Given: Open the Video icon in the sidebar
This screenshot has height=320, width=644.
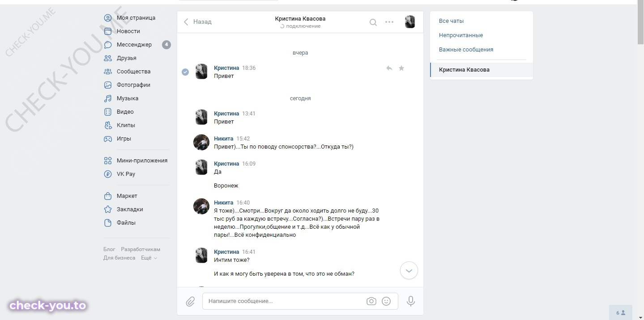Looking at the screenshot, I should coord(108,112).
